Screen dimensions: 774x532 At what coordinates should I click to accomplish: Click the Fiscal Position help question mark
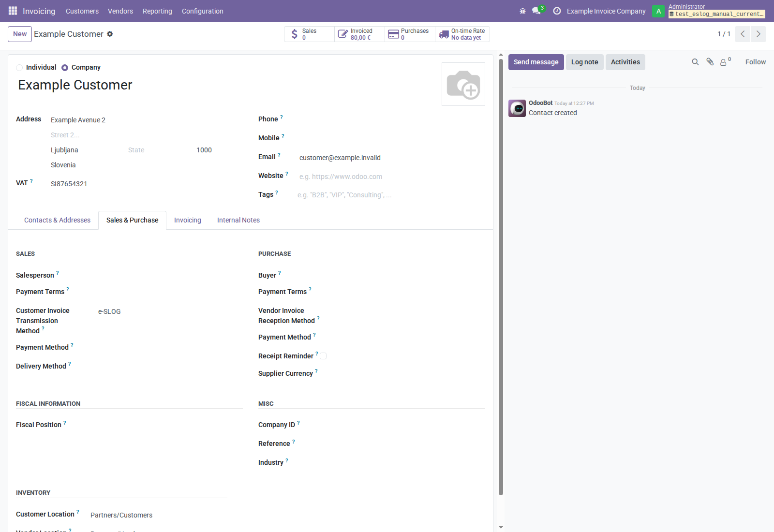[x=65, y=422]
